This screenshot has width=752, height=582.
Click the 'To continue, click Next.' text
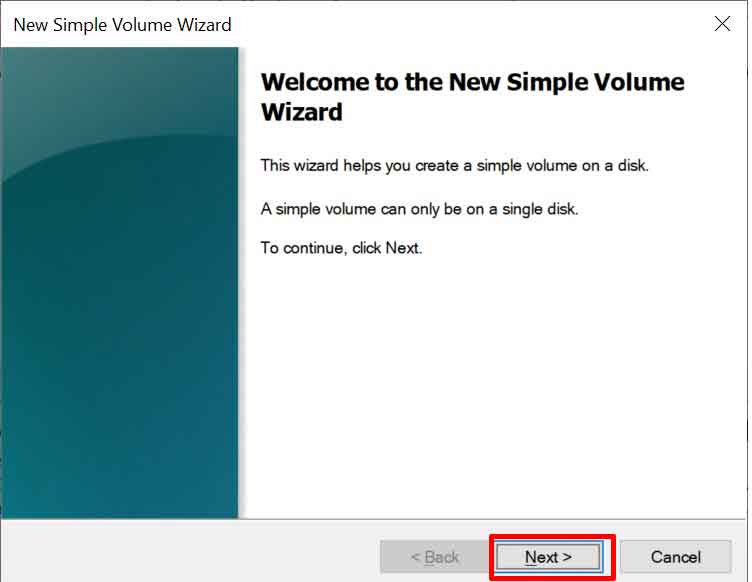click(x=341, y=248)
